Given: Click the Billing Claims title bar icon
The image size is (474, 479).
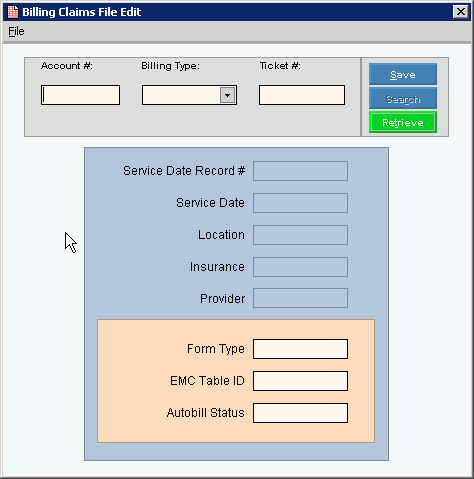Looking at the screenshot, I should (13, 12).
